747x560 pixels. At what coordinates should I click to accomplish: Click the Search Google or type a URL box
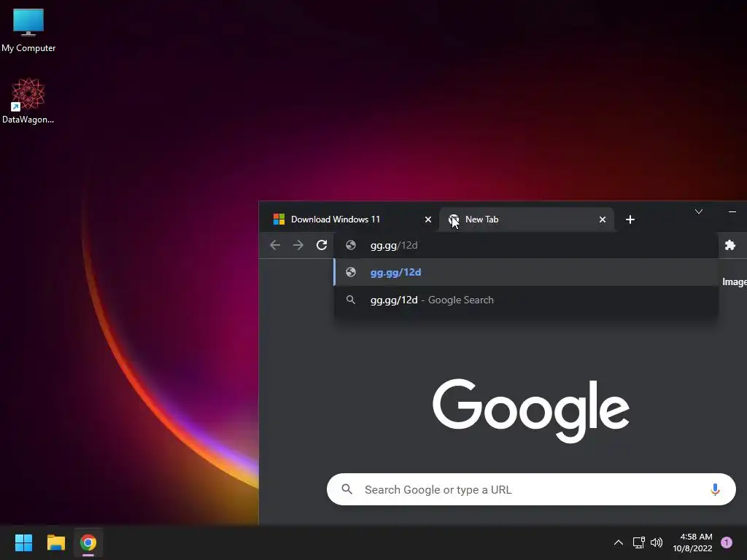pyautogui.click(x=531, y=489)
